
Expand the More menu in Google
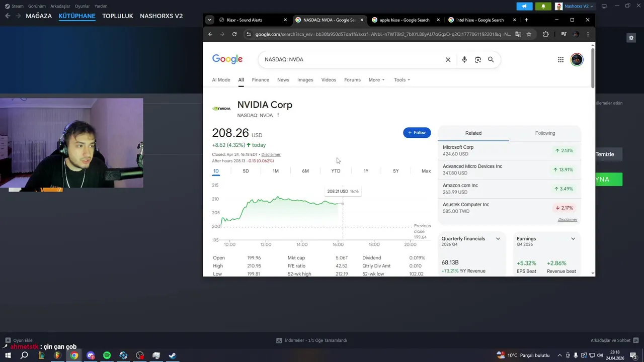377,80
